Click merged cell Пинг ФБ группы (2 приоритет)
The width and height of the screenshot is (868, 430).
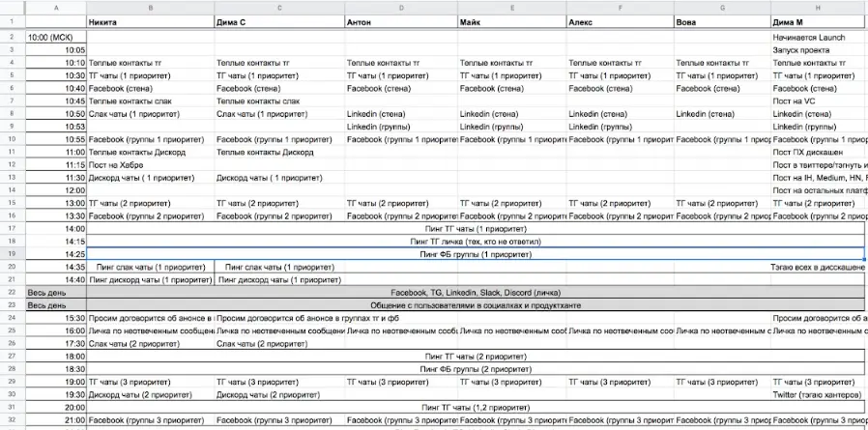click(x=476, y=369)
